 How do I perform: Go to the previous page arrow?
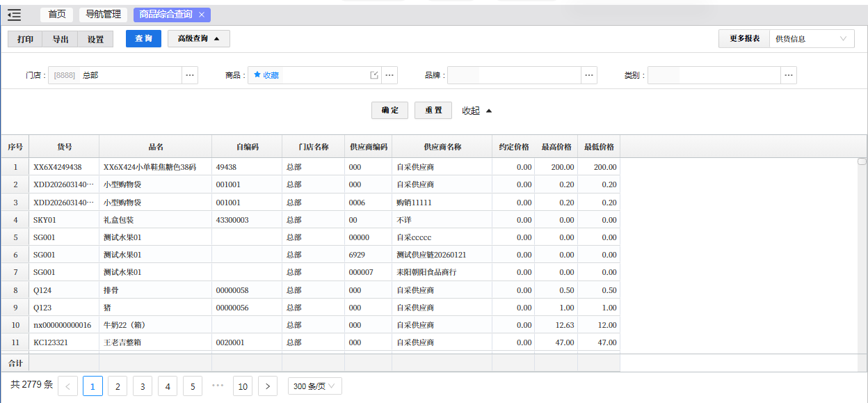pos(67,386)
